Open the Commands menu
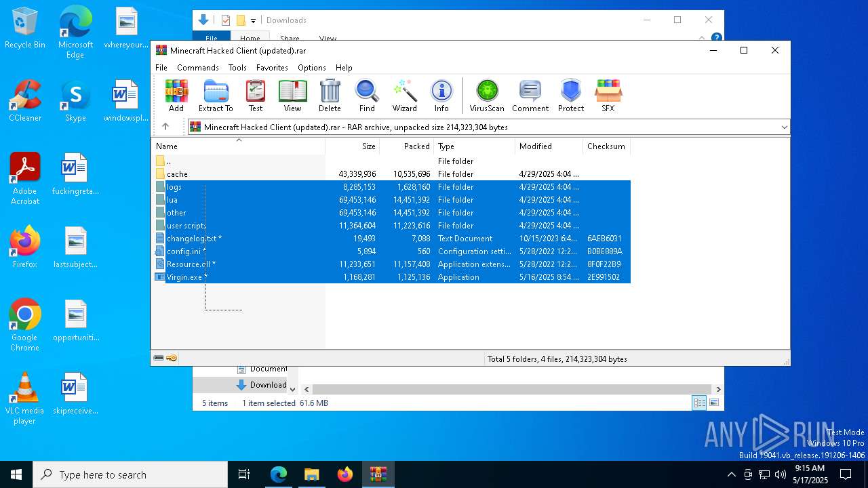The width and height of the screenshot is (868, 488). 198,68
